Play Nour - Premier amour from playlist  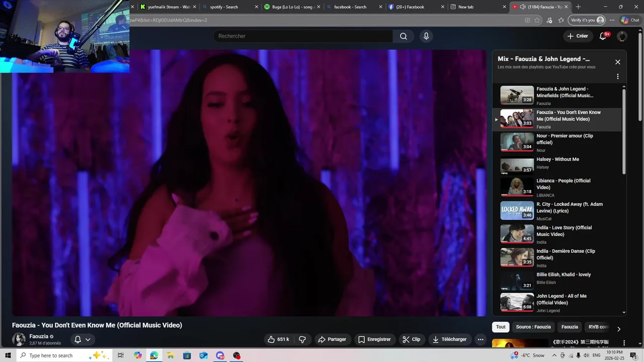pos(557,143)
